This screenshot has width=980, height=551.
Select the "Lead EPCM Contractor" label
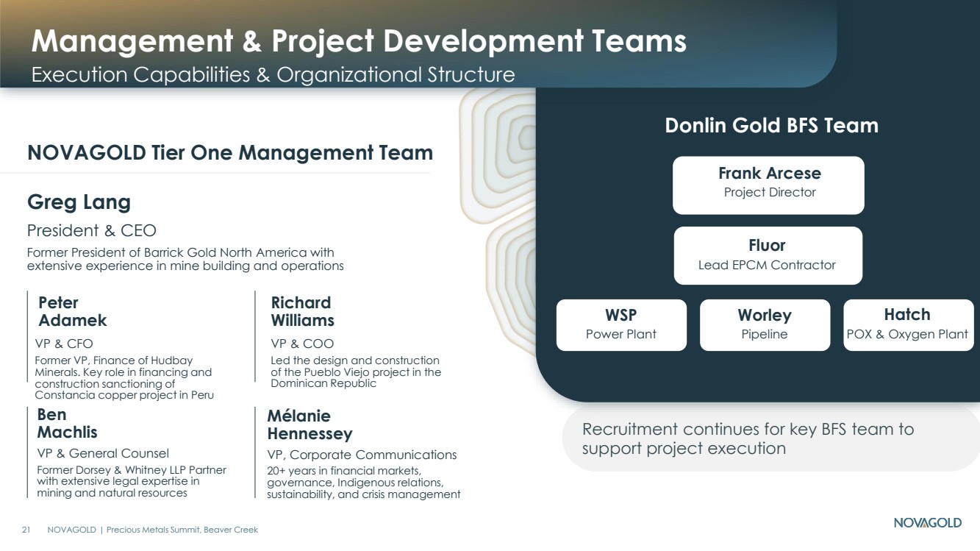767,265
